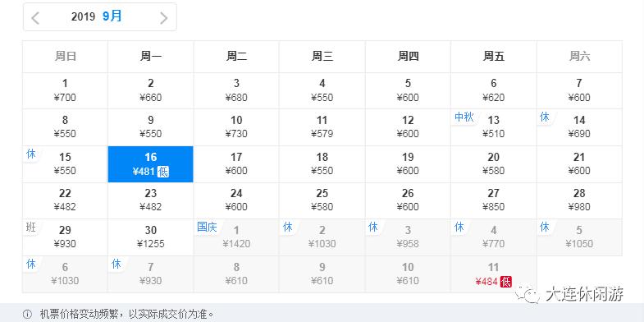Choose October 8 priced ¥610
This screenshot has height=322, width=644.
click(236, 274)
